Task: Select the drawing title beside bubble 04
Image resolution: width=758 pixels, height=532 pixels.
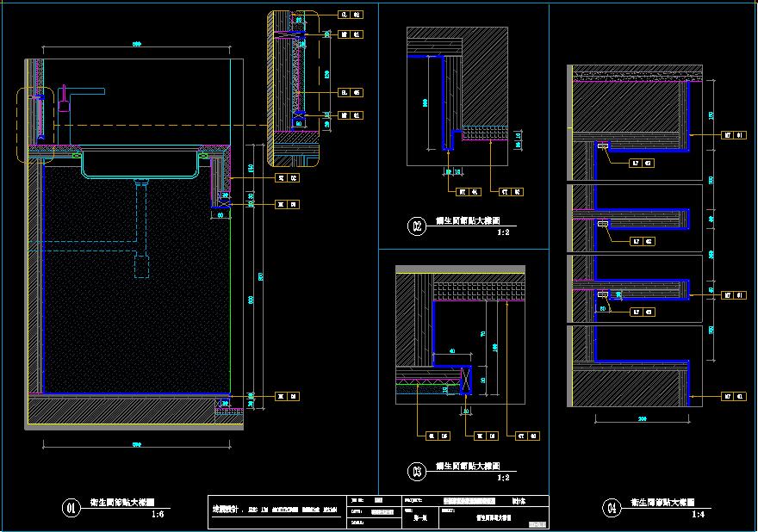Action: [662, 503]
